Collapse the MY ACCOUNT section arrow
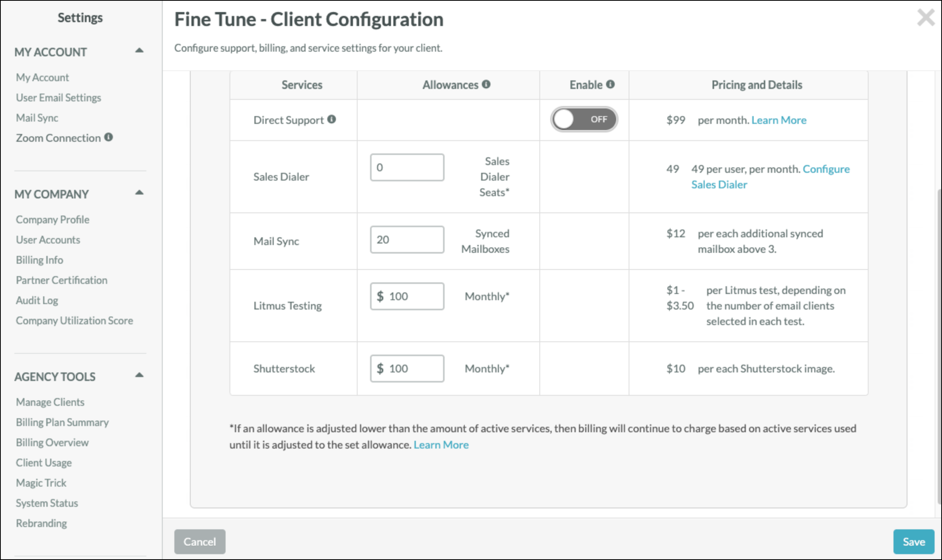Screen dimensions: 942x560 click(139, 50)
